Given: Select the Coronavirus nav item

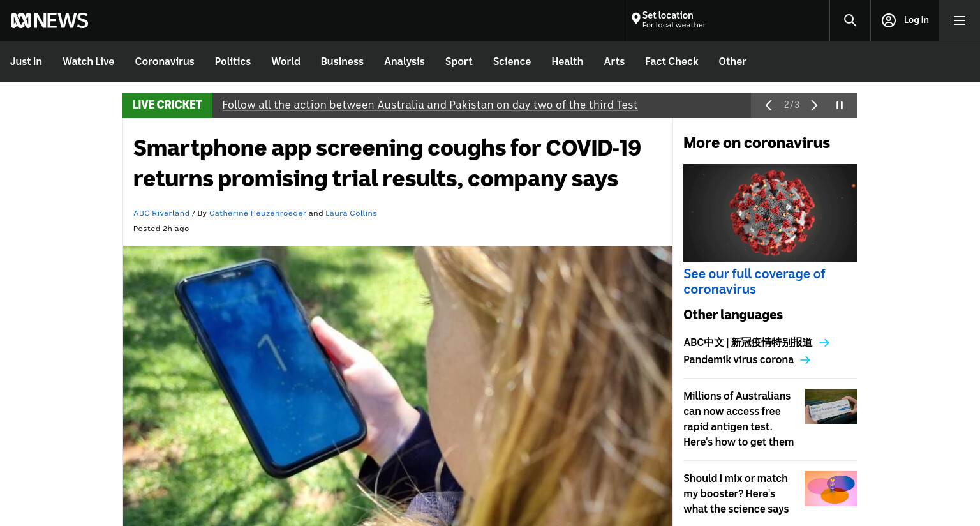Looking at the screenshot, I should click(x=164, y=62).
